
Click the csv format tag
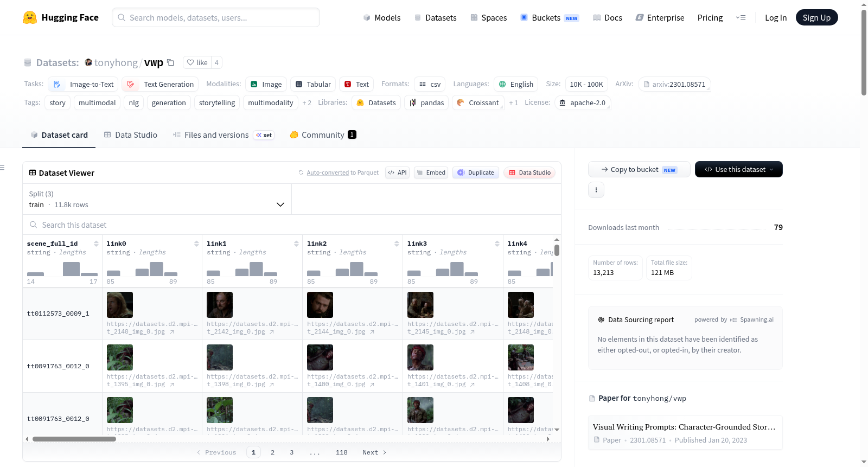(430, 84)
